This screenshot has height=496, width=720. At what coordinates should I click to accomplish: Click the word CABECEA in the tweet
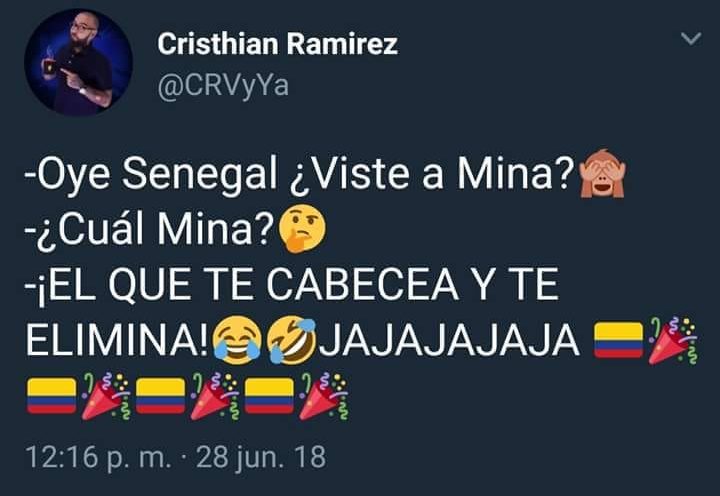[x=362, y=285]
